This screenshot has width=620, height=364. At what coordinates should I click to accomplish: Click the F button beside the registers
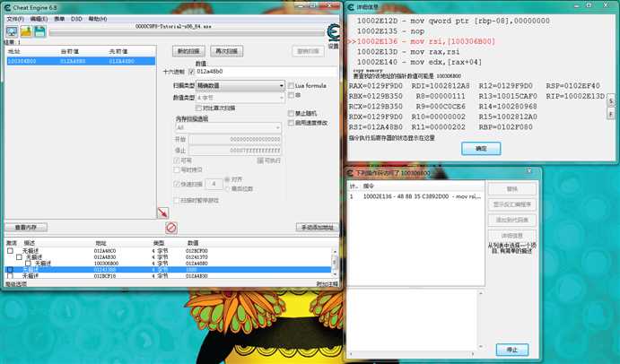click(x=611, y=114)
